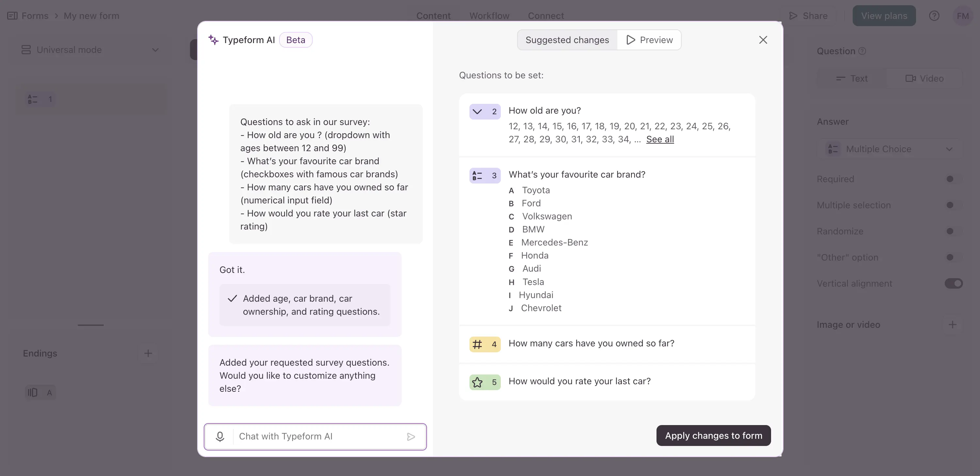
Task: Open the help question mark icon
Action: pyautogui.click(x=934, y=16)
